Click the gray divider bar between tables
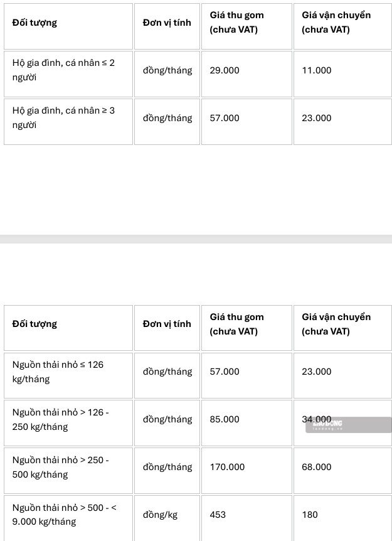This screenshot has height=541, width=392. click(196, 239)
